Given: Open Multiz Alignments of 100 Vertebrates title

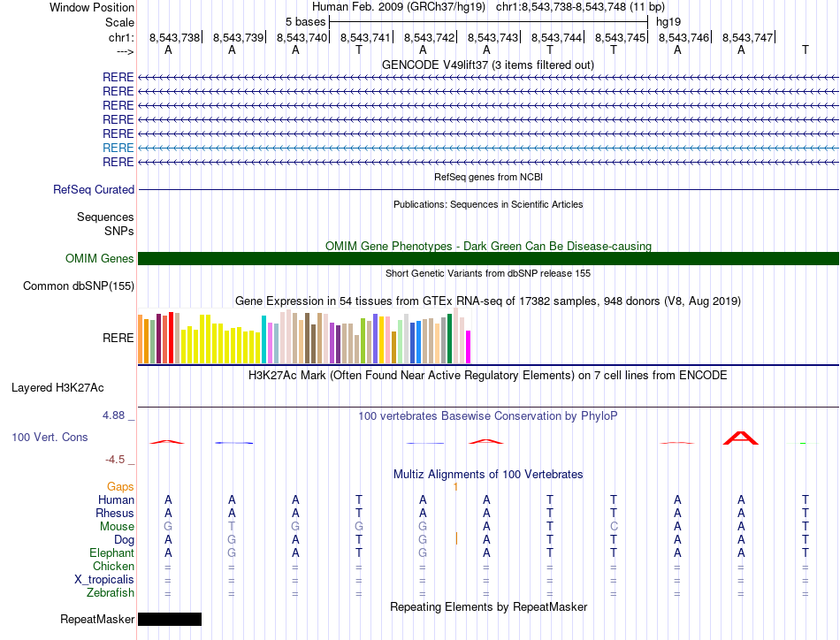Looking at the screenshot, I should (488, 474).
